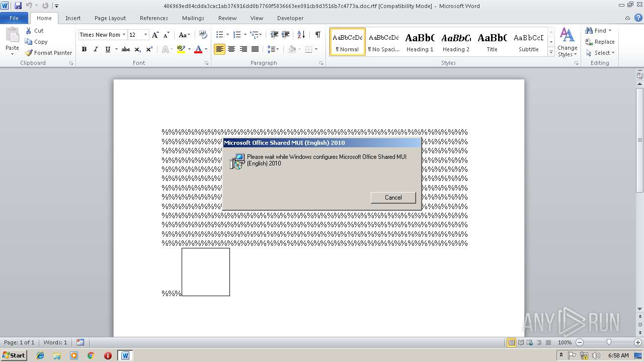The width and height of the screenshot is (644, 362).
Task: Toggle Show/Hide paragraph marks
Action: pyautogui.click(x=318, y=35)
